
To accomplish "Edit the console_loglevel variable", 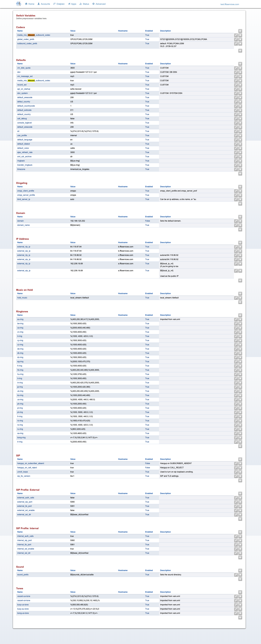I will point(236,123).
